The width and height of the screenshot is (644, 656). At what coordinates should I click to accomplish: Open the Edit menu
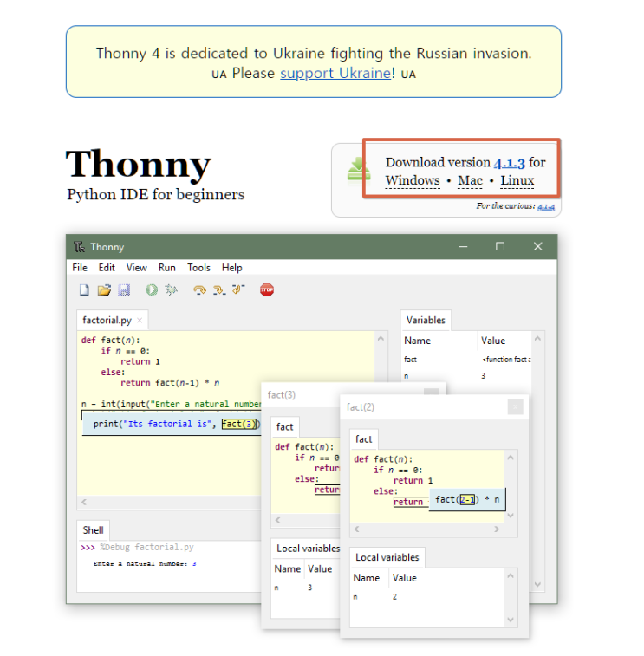tap(107, 267)
